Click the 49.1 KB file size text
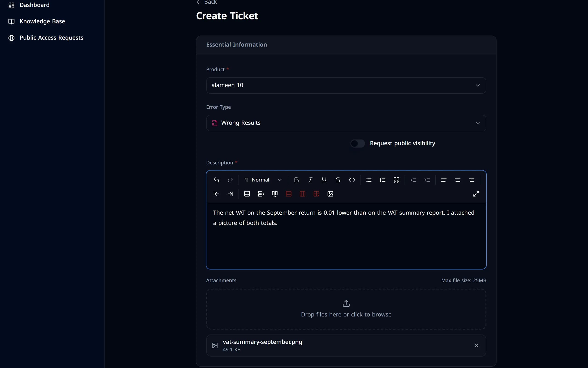Image resolution: width=588 pixels, height=368 pixels. [x=232, y=350]
